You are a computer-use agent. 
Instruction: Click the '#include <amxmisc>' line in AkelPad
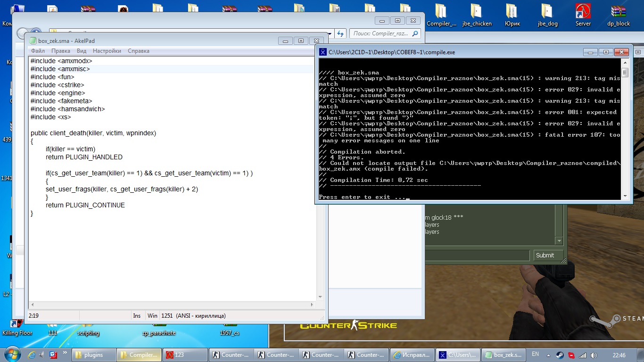pyautogui.click(x=60, y=69)
